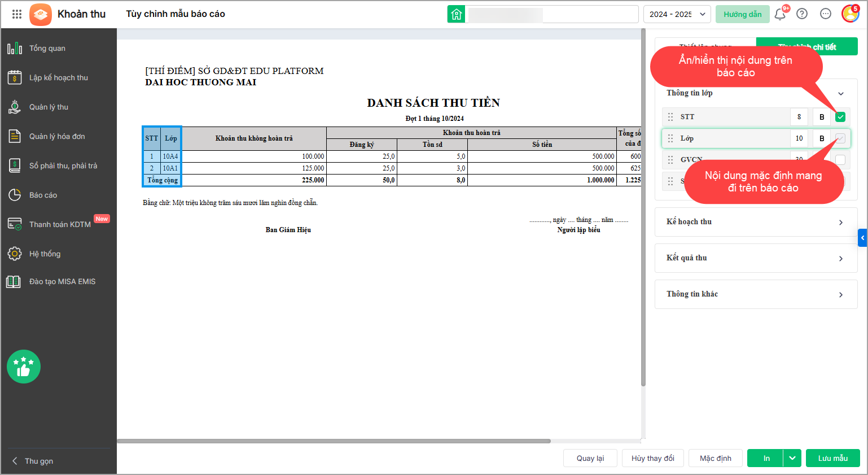Click the blue side panel collapse handle
Image resolution: width=868 pixels, height=475 pixels.
(862, 238)
